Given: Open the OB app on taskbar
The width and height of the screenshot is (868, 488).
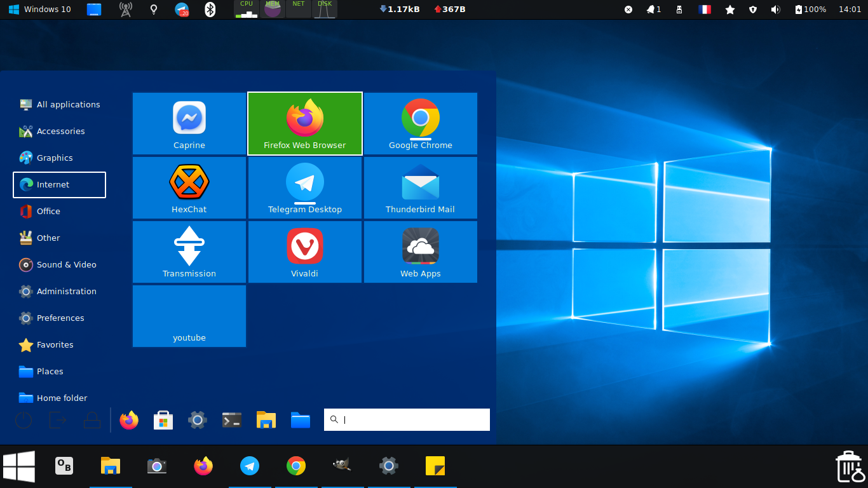Looking at the screenshot, I should pos(64,466).
